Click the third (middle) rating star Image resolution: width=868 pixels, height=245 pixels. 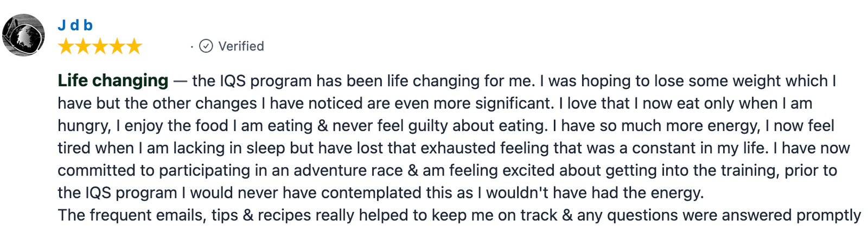100,47
